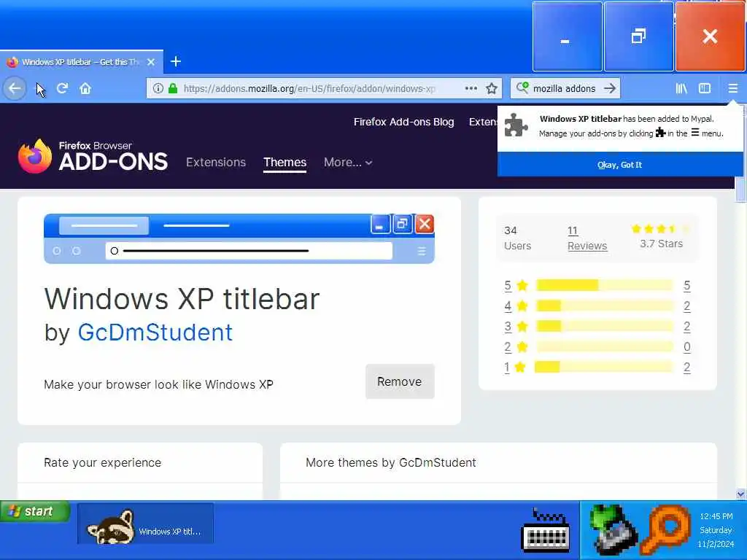This screenshot has height=560, width=747.
Task: Click the page scroll-down arrow
Action: pyautogui.click(x=740, y=494)
